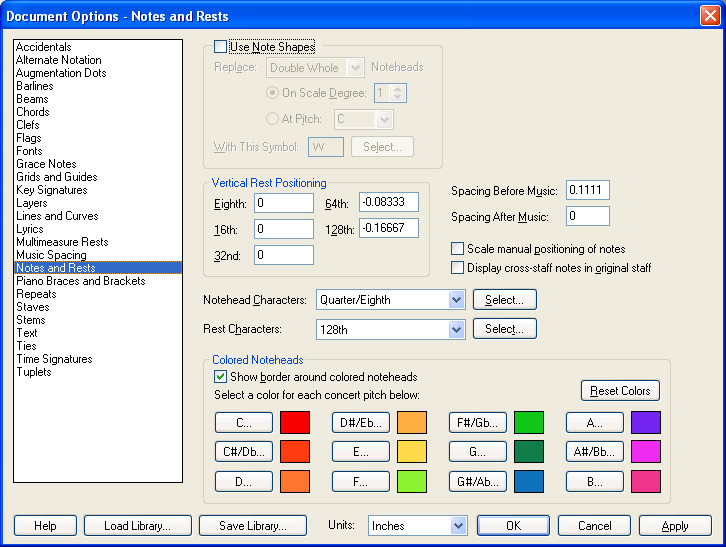This screenshot has height=547, width=726.
Task: Enable the Use Note Shapes checkbox
Action: (221, 47)
